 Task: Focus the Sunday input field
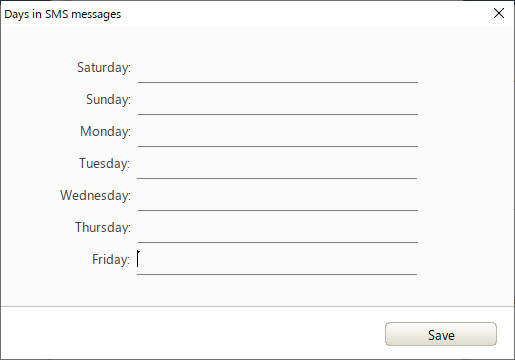pos(278,100)
